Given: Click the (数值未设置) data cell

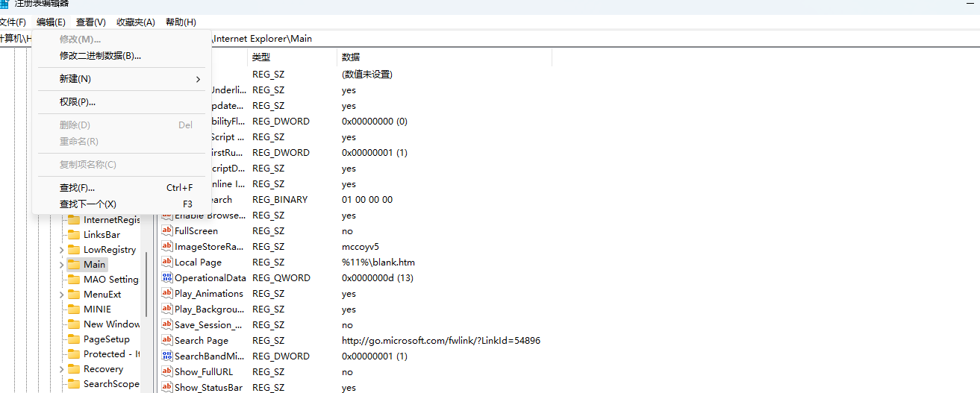Looking at the screenshot, I should coord(367,75).
